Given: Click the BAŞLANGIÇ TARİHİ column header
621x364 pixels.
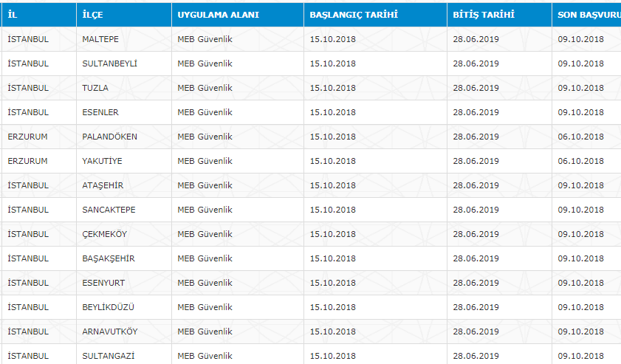Looking at the screenshot, I should pyautogui.click(x=354, y=15).
